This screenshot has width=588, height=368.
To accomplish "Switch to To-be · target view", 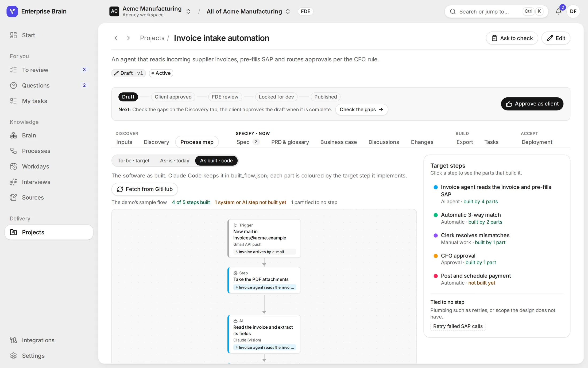I will (x=133, y=161).
